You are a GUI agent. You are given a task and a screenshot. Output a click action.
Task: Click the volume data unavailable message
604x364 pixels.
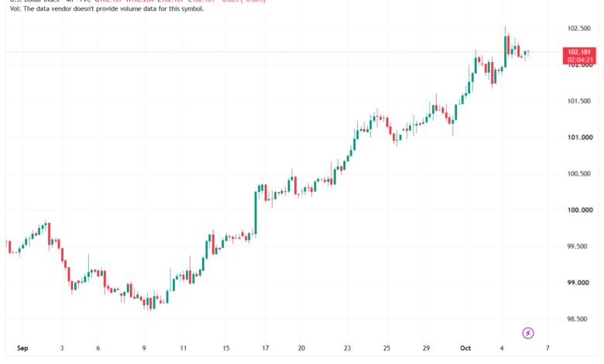click(x=107, y=9)
